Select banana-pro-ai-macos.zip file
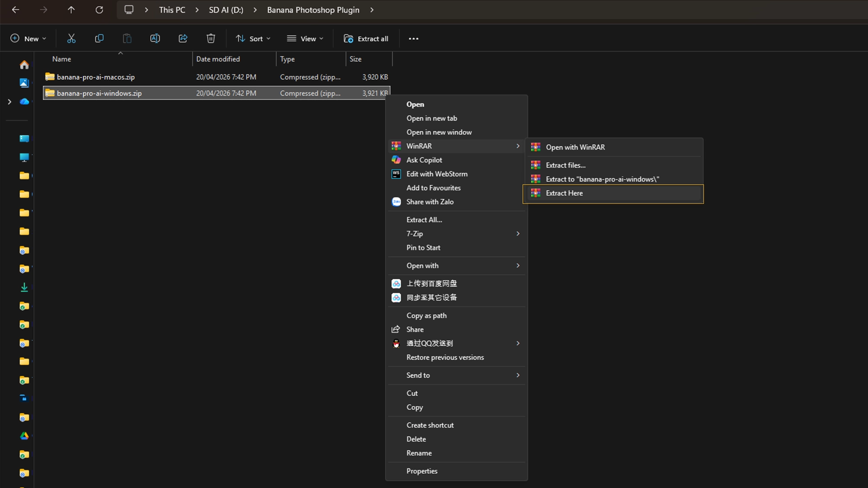Screen dimensions: 868x488 coord(96,77)
